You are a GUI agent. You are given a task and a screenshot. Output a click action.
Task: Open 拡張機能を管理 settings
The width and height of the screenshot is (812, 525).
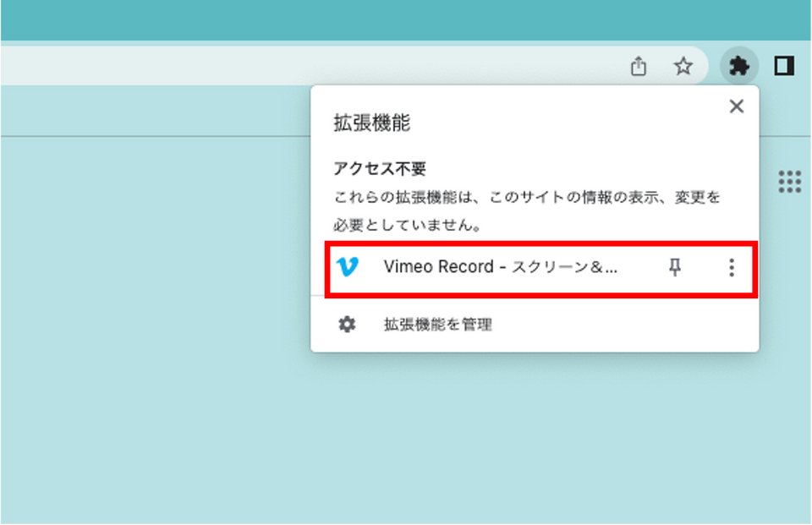535,325
